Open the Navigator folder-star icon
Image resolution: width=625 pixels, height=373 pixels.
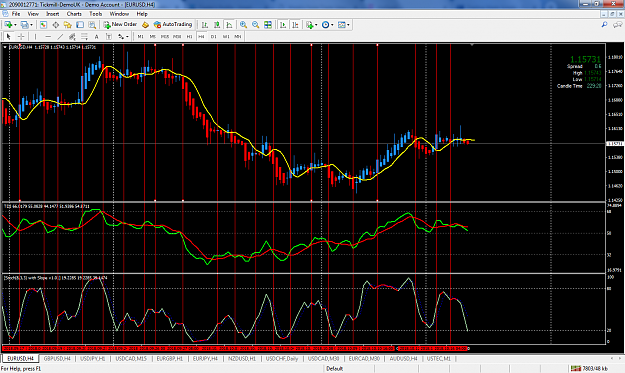point(68,25)
